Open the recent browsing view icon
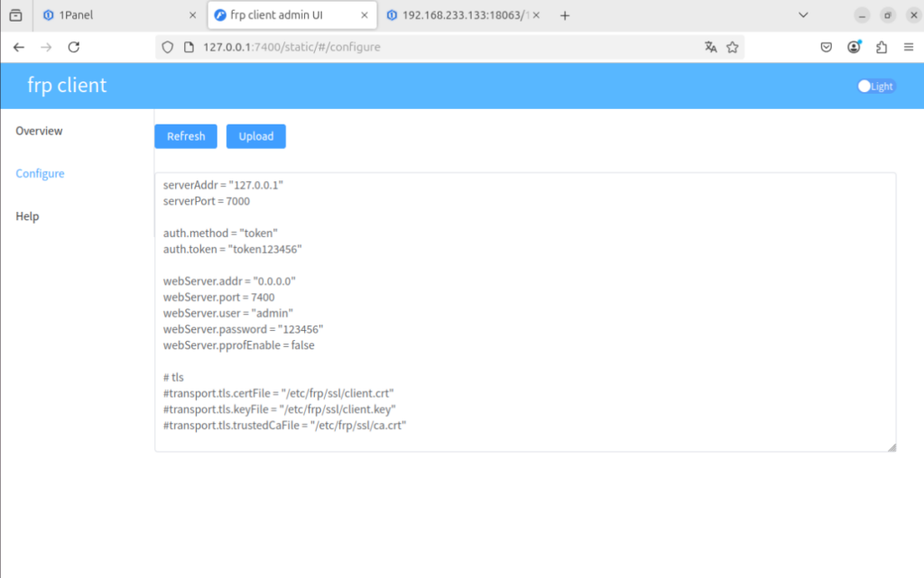The width and height of the screenshot is (924, 578). tap(16, 15)
